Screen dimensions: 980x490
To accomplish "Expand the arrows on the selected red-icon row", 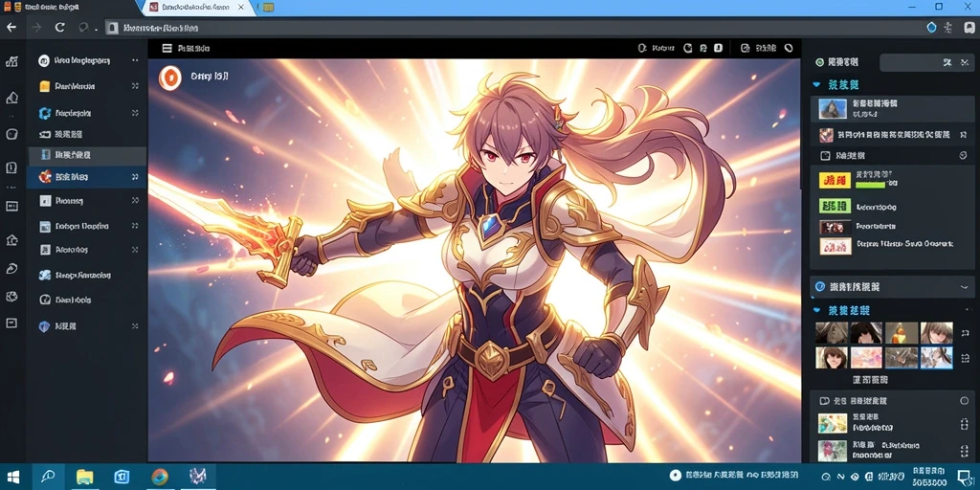I will [x=135, y=177].
